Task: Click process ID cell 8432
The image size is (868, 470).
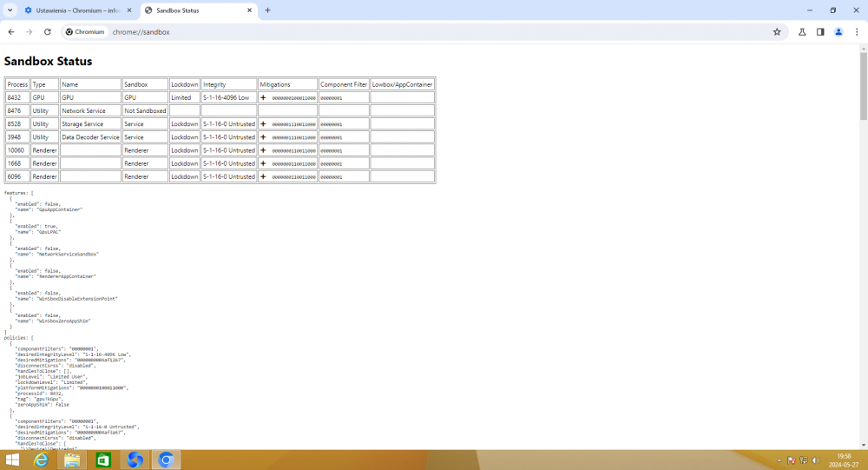Action: pyautogui.click(x=17, y=97)
